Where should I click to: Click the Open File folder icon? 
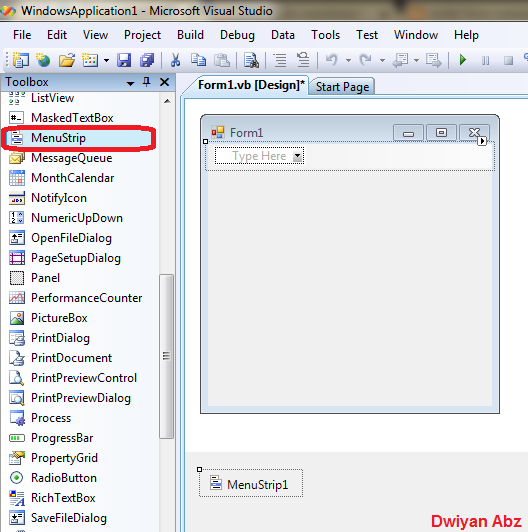tap(67, 60)
